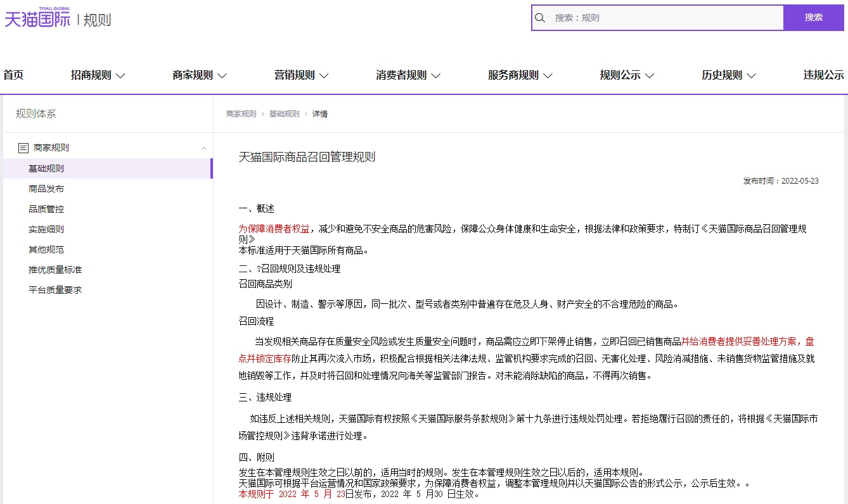
Task: Select 平台质量要求 in the sidebar
Action: click(x=55, y=290)
